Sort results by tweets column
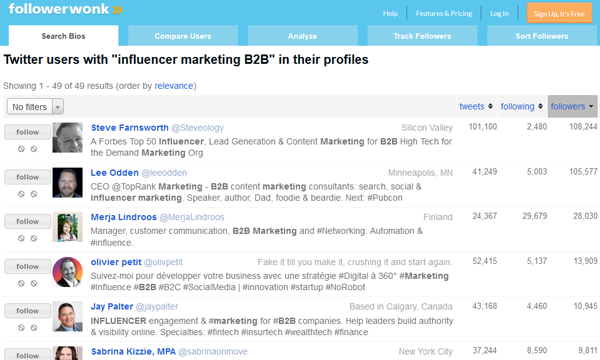This screenshot has height=360, width=600. (x=476, y=106)
